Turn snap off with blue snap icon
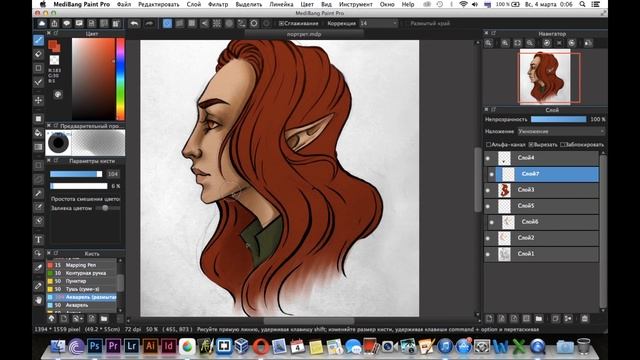 (x=167, y=24)
